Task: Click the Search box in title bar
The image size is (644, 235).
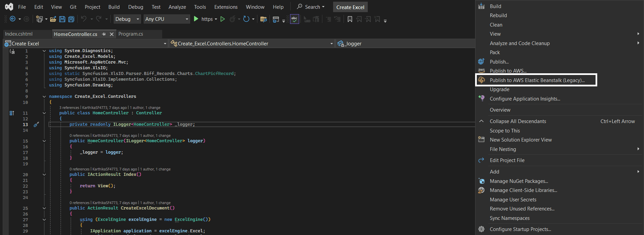Action: pyautogui.click(x=311, y=7)
